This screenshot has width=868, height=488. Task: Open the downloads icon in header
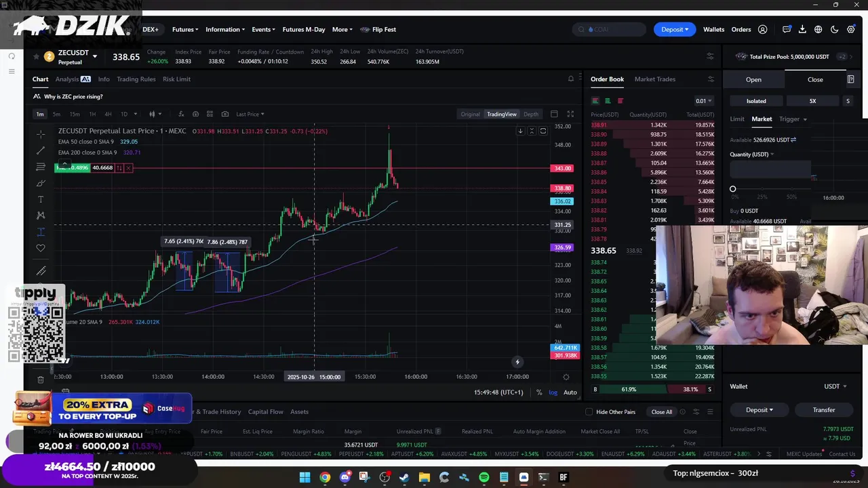[802, 30]
